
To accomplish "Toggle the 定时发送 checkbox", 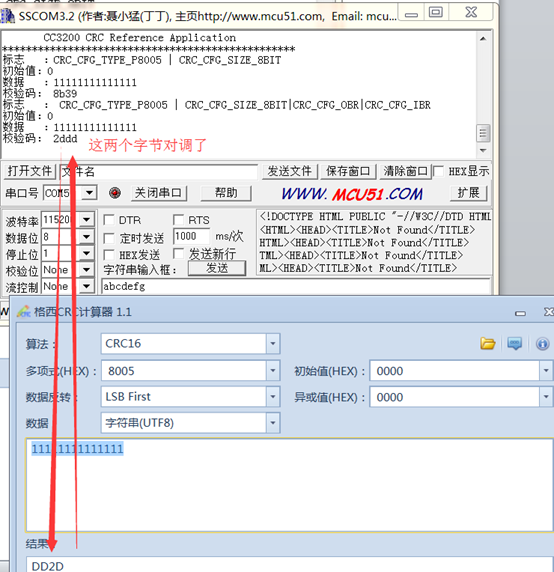I will tap(109, 238).
